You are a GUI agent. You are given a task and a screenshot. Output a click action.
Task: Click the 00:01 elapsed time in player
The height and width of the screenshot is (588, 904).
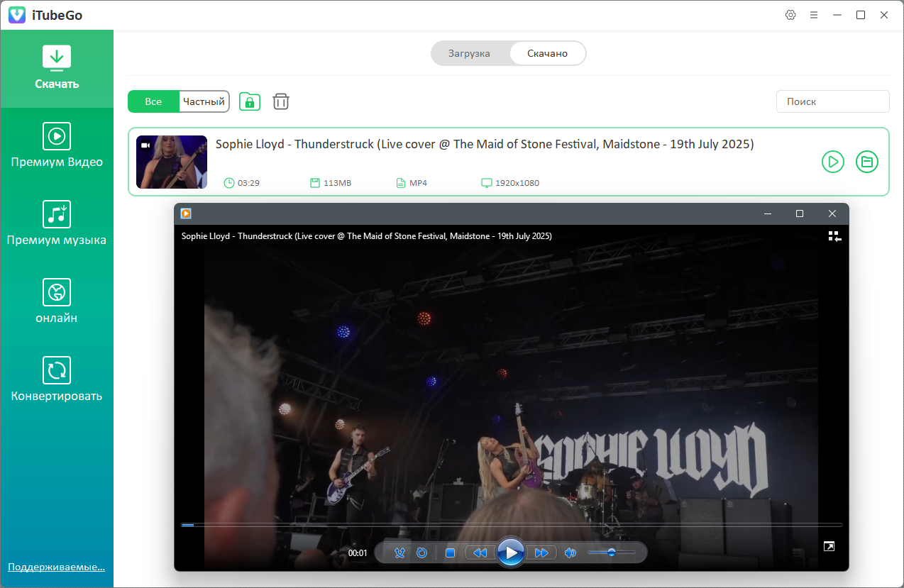click(358, 553)
